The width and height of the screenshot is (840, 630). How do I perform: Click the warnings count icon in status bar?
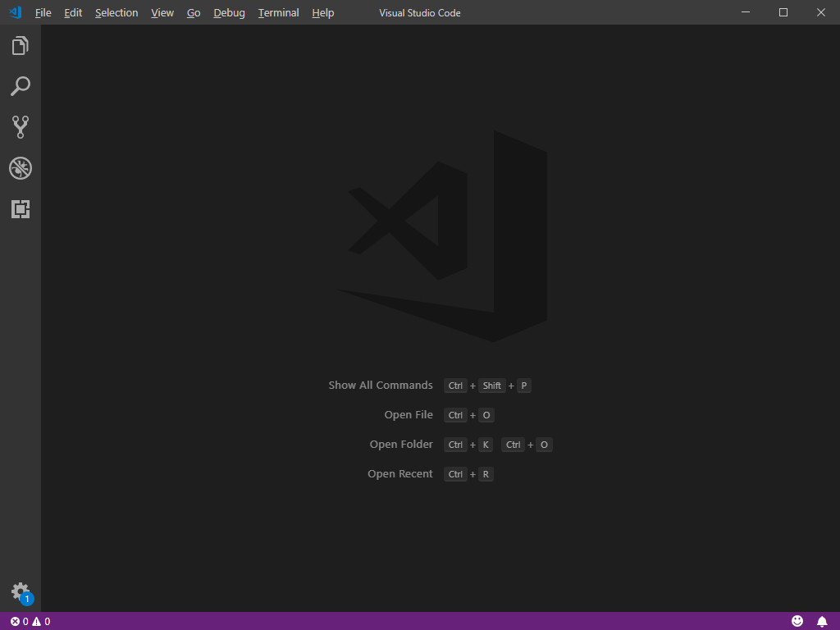41,622
